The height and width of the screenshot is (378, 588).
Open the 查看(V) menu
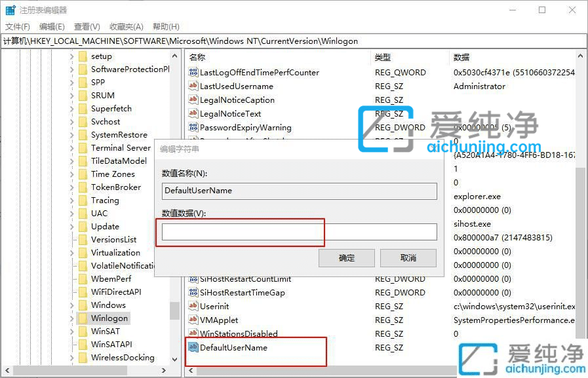click(x=87, y=27)
